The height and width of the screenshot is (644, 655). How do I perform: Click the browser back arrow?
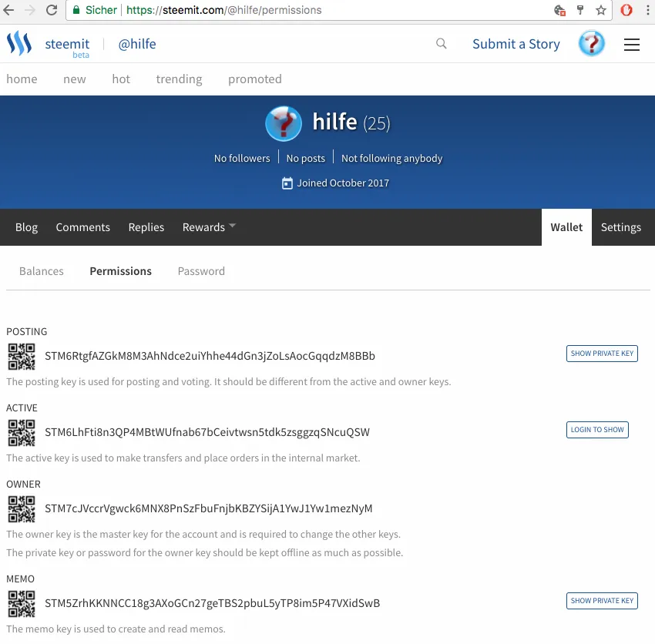[8, 10]
